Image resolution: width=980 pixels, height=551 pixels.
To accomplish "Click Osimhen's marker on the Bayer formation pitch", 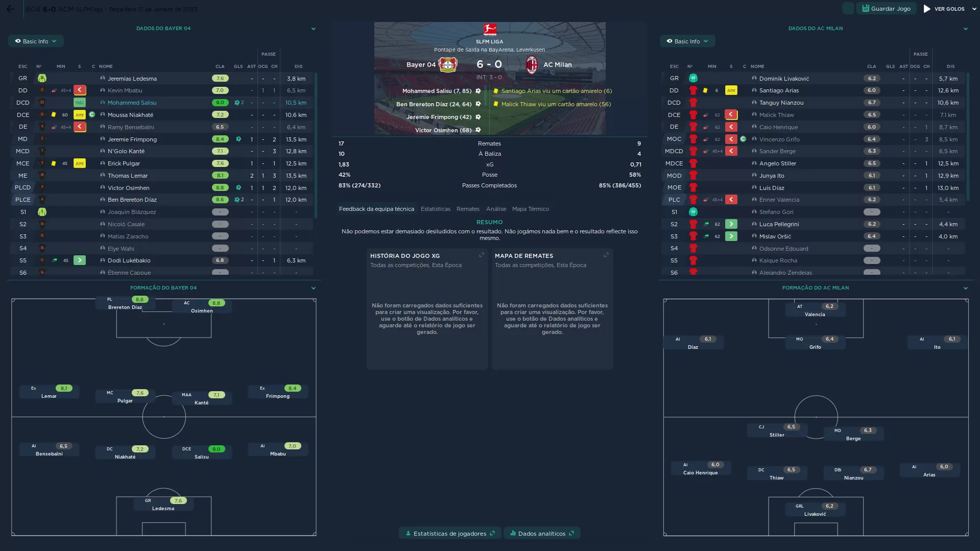I will pos(202,306).
